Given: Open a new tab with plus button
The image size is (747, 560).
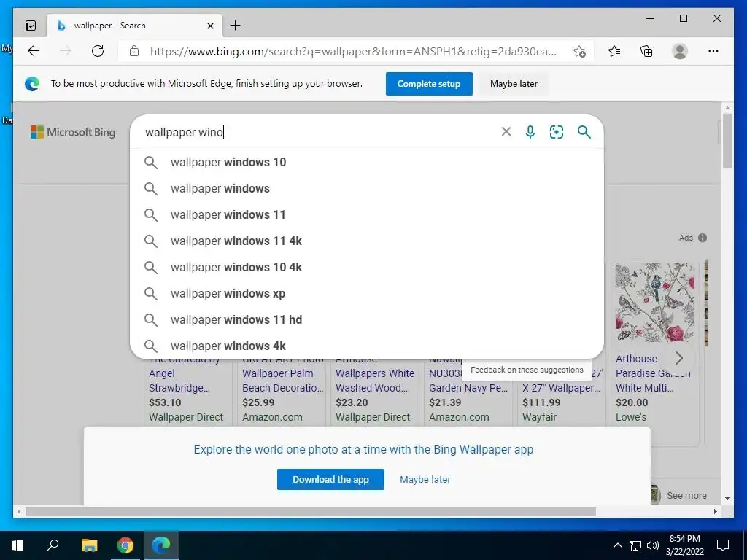Looking at the screenshot, I should (236, 26).
